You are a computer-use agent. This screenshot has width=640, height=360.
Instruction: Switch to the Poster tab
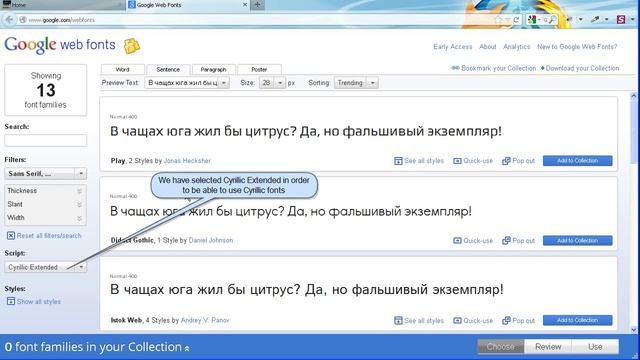(259, 69)
